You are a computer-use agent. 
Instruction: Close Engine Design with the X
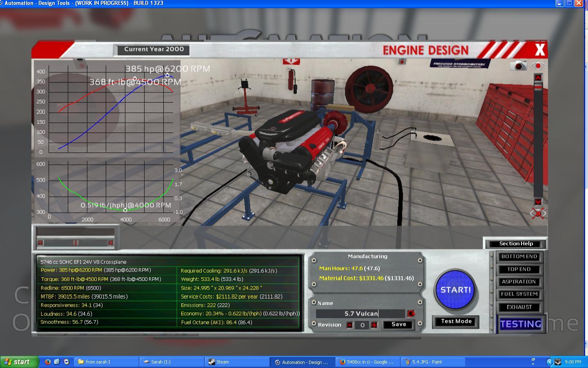[x=540, y=50]
